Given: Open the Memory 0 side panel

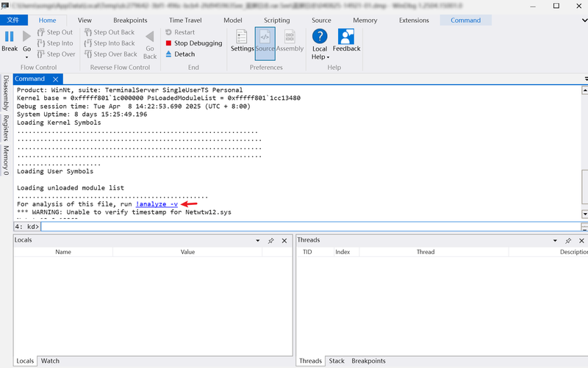Looking at the screenshot, I should tap(6, 160).
